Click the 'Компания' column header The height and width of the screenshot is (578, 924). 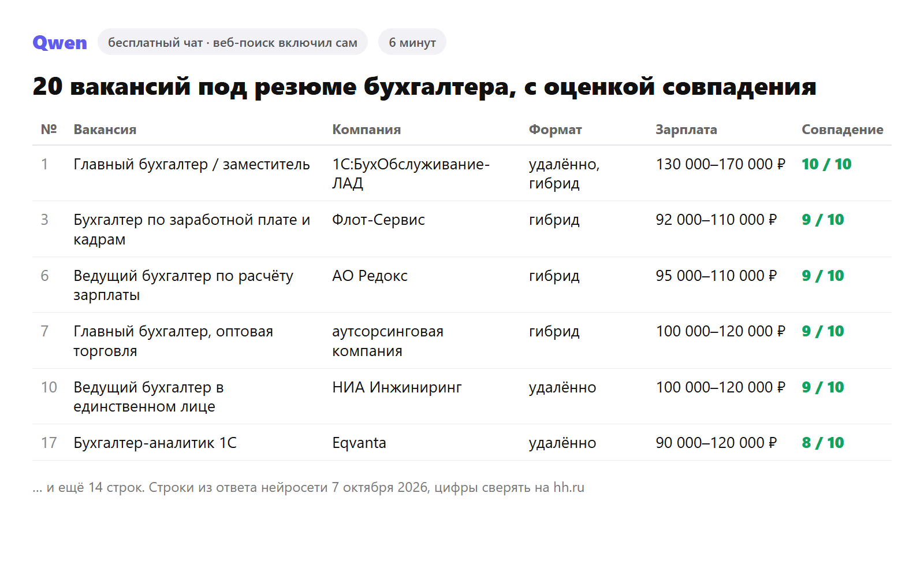366,129
